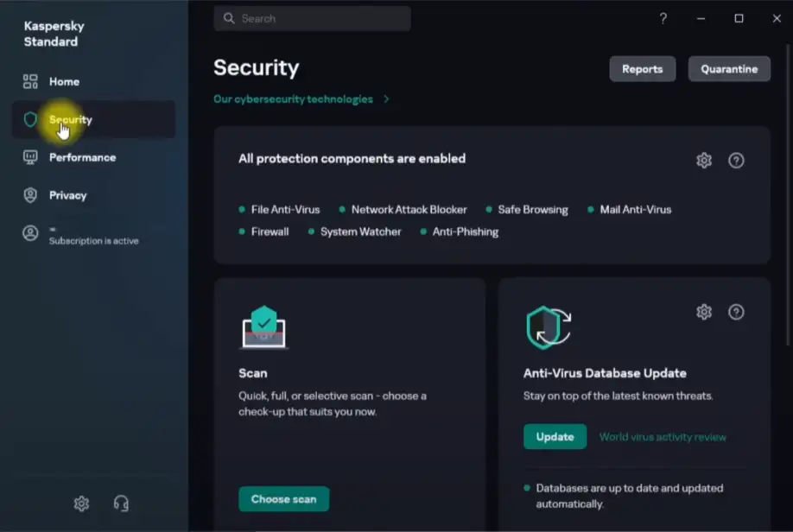The width and height of the screenshot is (793, 532).
Task: Click the green Update button
Action: click(x=555, y=436)
